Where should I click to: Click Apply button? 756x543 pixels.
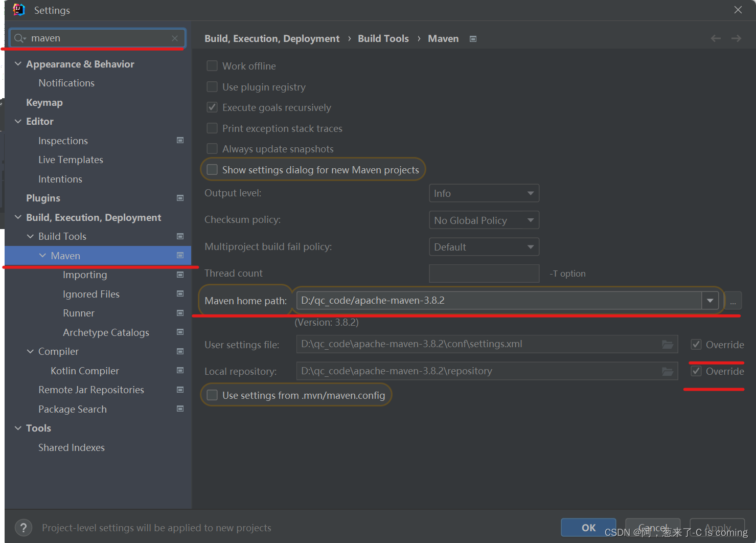pyautogui.click(x=718, y=528)
